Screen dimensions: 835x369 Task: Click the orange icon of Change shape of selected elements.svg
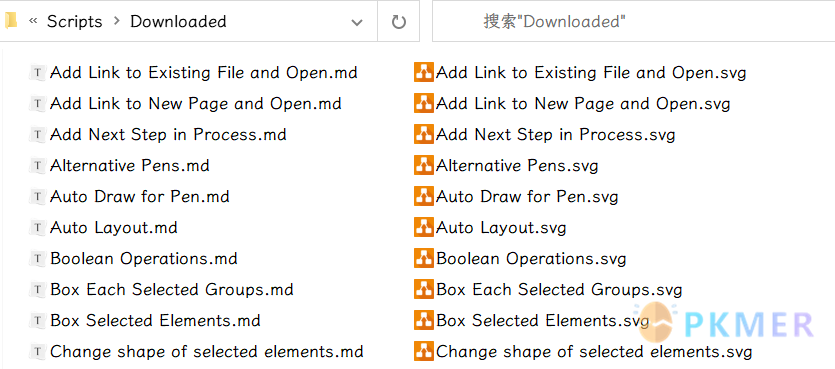click(x=424, y=352)
